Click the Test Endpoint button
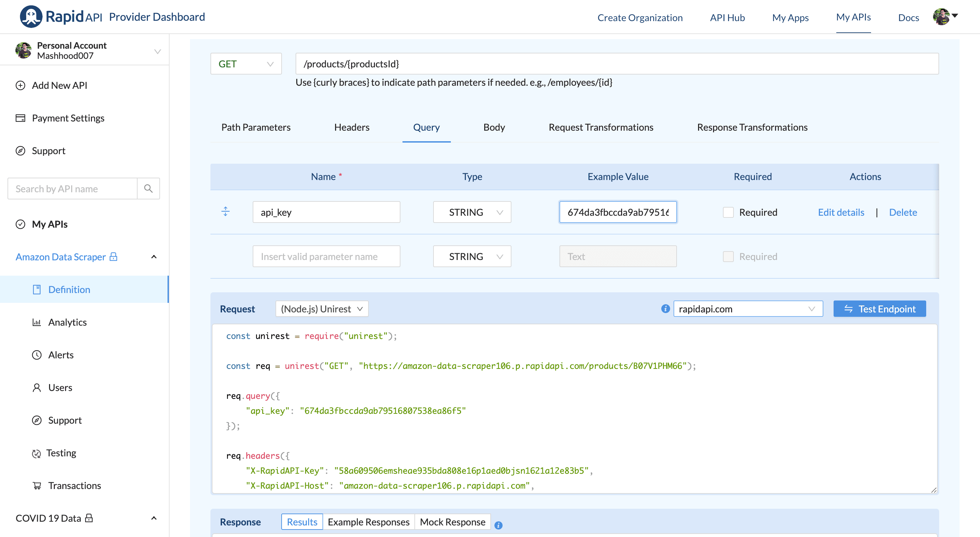The height and width of the screenshot is (537, 980). [880, 308]
